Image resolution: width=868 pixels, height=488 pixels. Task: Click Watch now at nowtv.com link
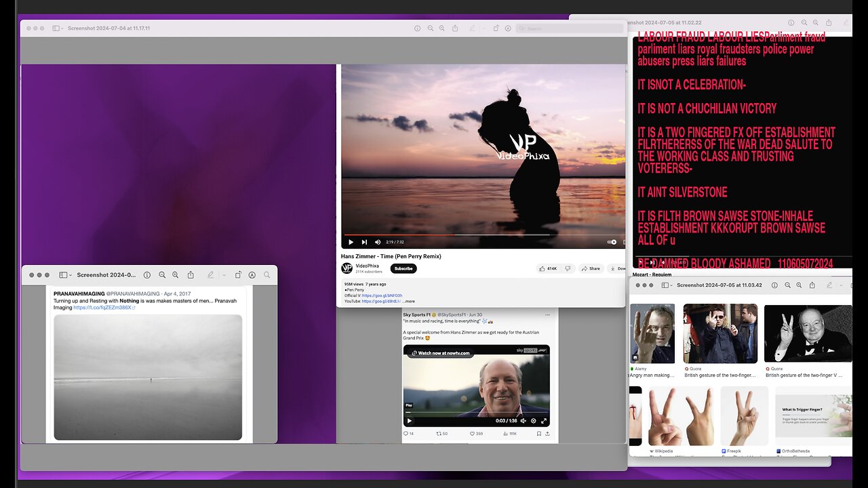pos(439,353)
